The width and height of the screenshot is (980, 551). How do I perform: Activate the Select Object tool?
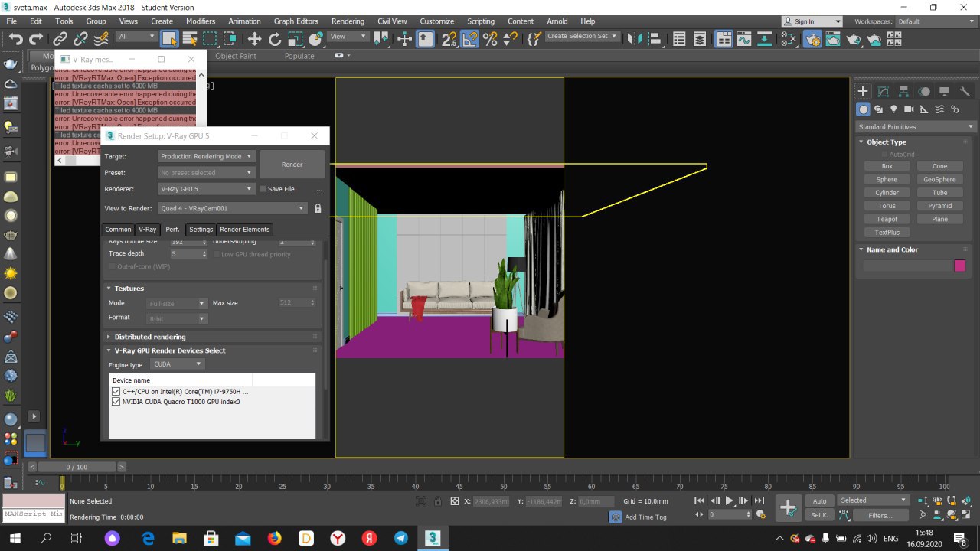169,38
